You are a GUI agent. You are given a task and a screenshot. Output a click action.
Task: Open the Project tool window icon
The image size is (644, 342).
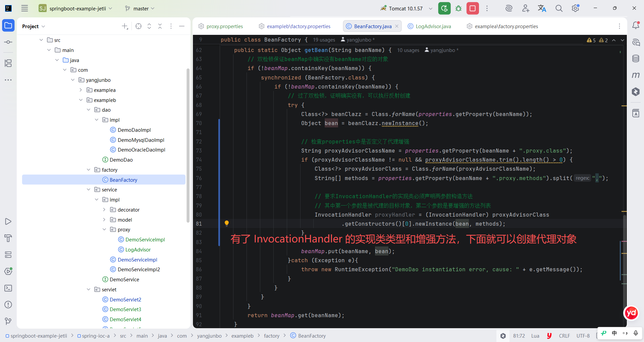(x=8, y=25)
